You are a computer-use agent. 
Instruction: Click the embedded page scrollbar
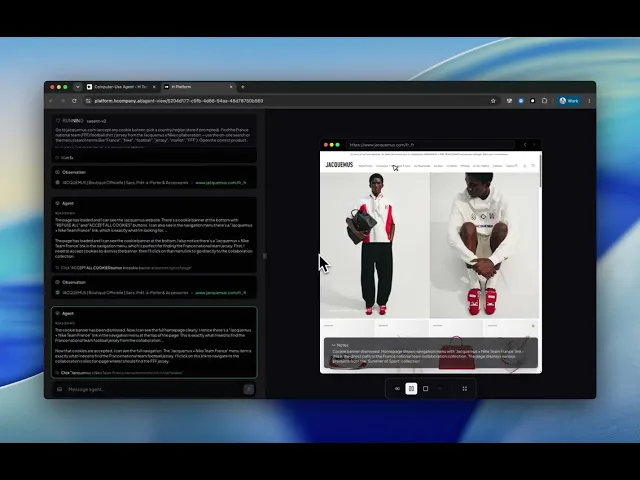pos(541,171)
